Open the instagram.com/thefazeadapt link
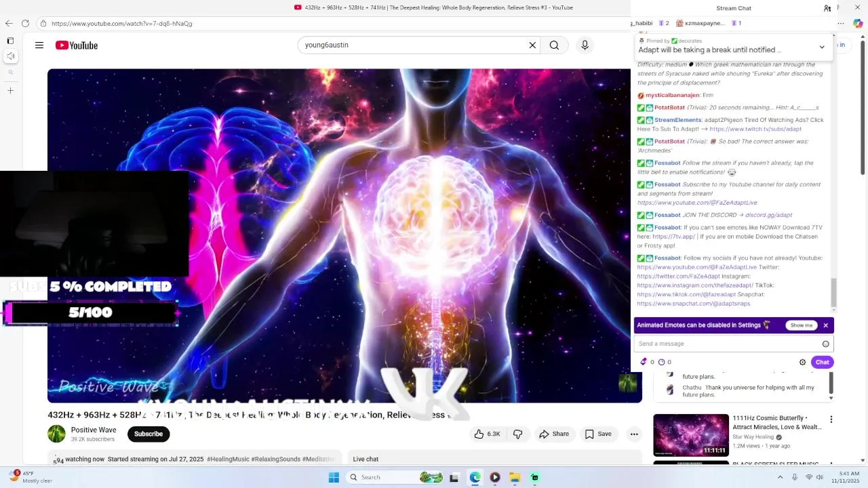Image resolution: width=868 pixels, height=488 pixels. click(695, 285)
